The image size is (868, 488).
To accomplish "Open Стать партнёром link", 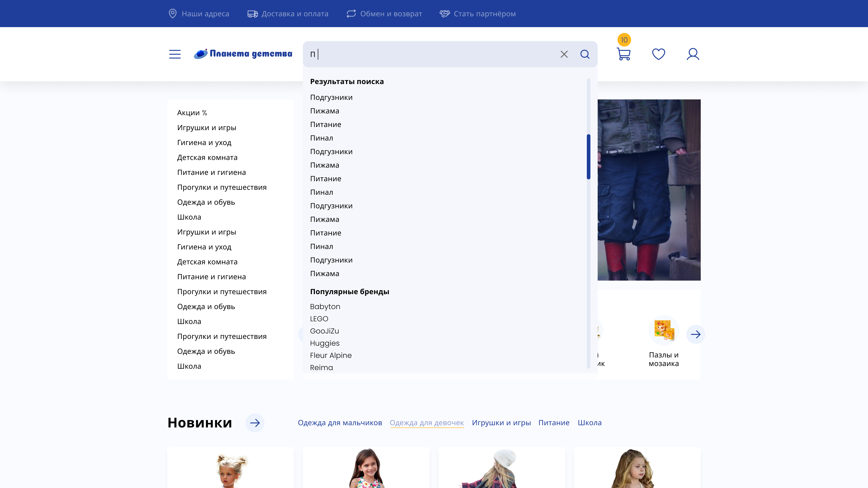I will 485,14.
